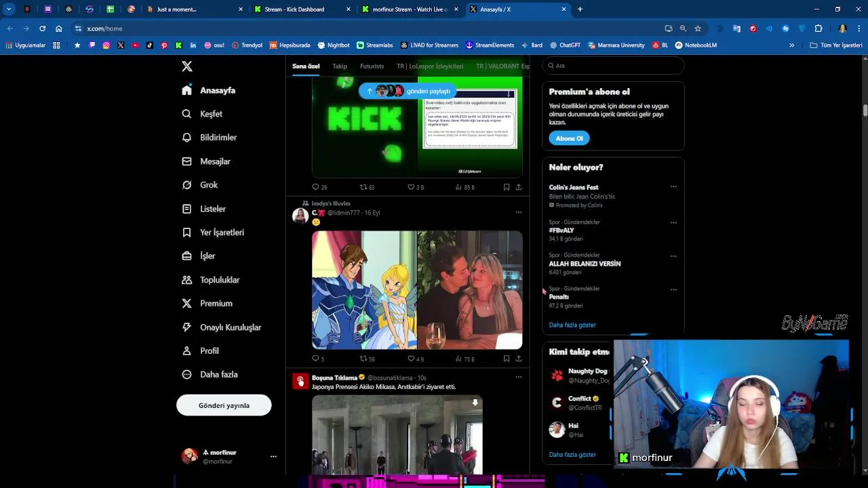This screenshot has height=488, width=868.
Task: Open TR | VALORANT Espor tab
Action: 502,66
